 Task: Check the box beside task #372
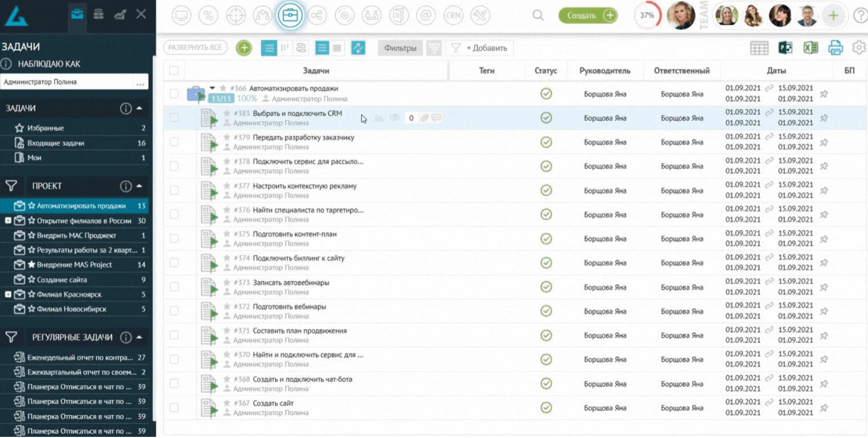click(x=174, y=311)
